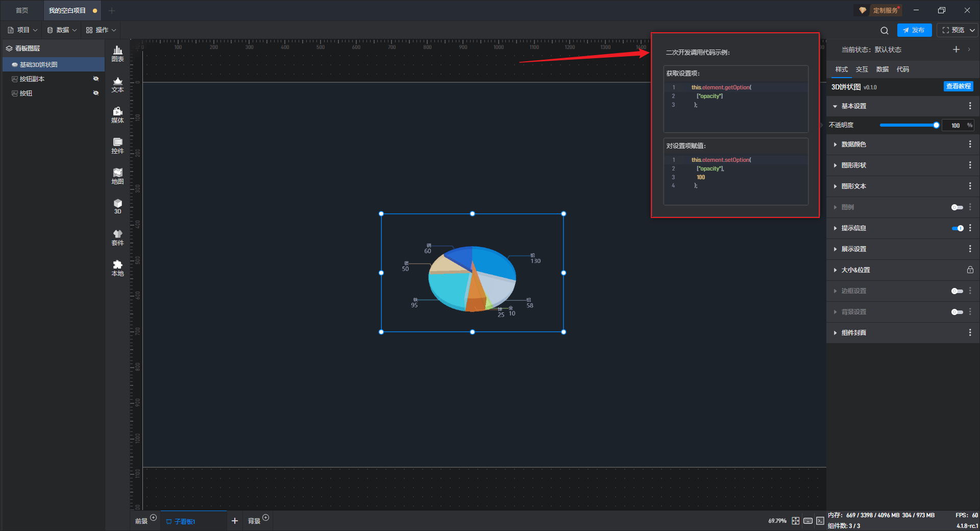Image resolution: width=980 pixels, height=531 pixels.
Task: Open the 媒体 media components panel
Action: click(x=117, y=115)
